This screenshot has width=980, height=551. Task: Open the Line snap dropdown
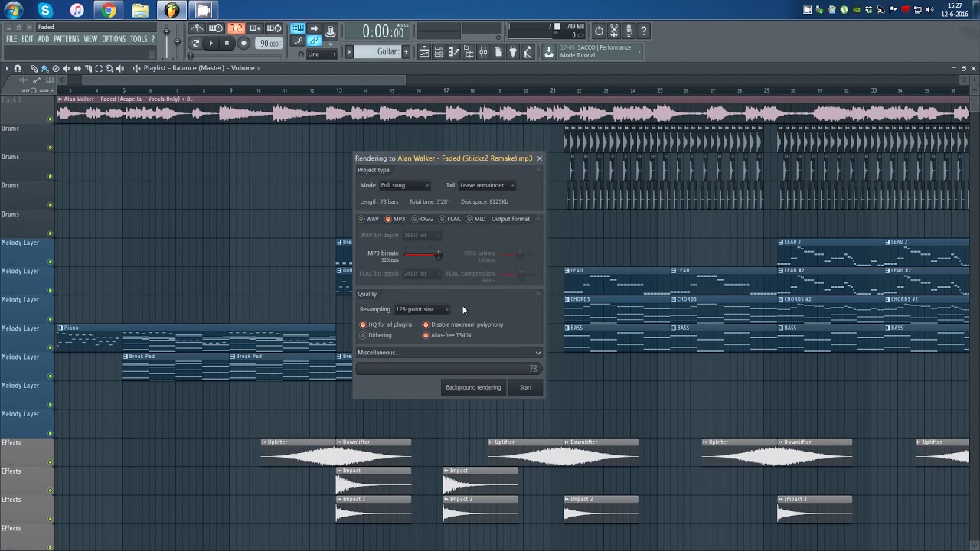(x=322, y=54)
